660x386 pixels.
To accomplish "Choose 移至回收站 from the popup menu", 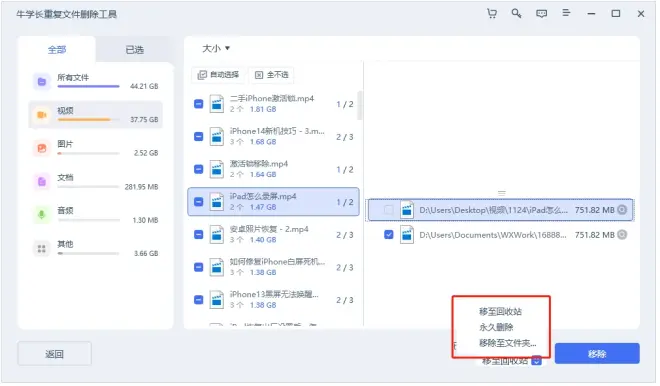I will [x=500, y=311].
